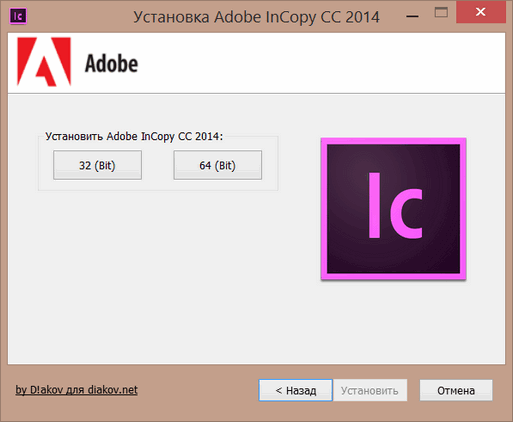Cancel setup with the Отмена button
Image resolution: width=513 pixels, height=422 pixels.
pos(456,390)
